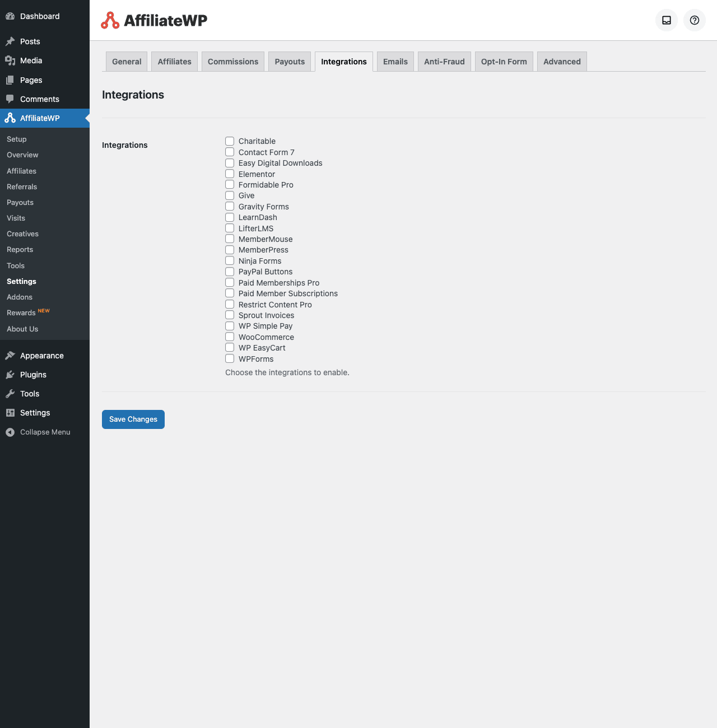This screenshot has width=717, height=728.
Task: Click the AffiliateWP logo in header
Action: pyautogui.click(x=154, y=20)
